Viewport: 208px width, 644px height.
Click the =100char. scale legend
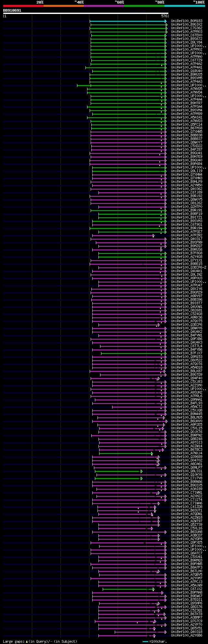click(155, 642)
